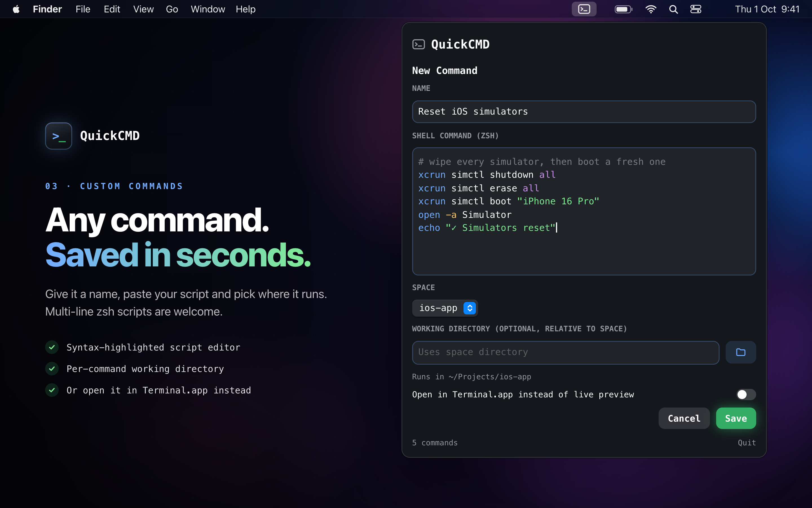Open the Window menu
The image size is (812, 508).
coord(208,9)
